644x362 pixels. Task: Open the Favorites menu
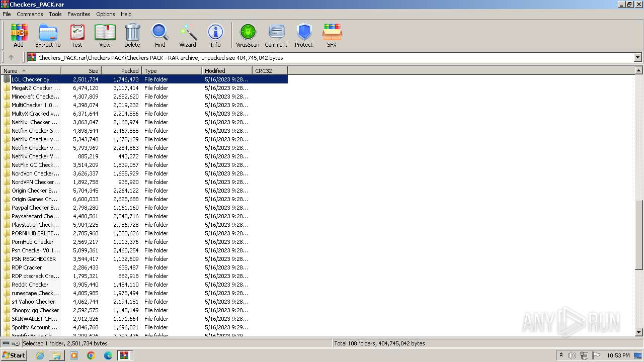[x=79, y=14]
